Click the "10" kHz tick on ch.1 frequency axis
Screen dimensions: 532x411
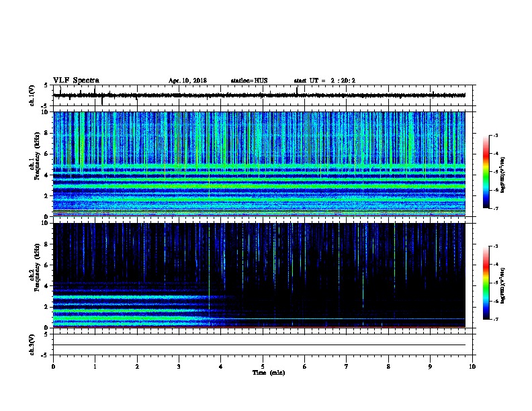pos(46,112)
